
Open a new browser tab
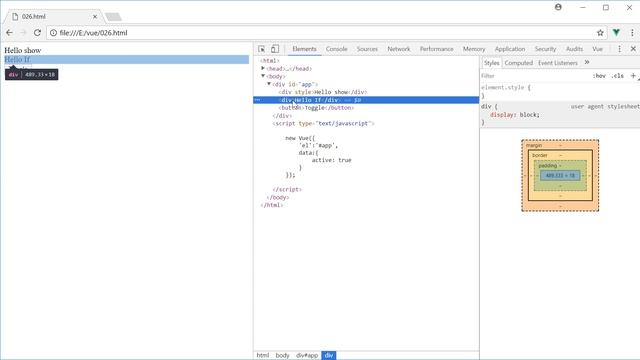click(x=113, y=17)
